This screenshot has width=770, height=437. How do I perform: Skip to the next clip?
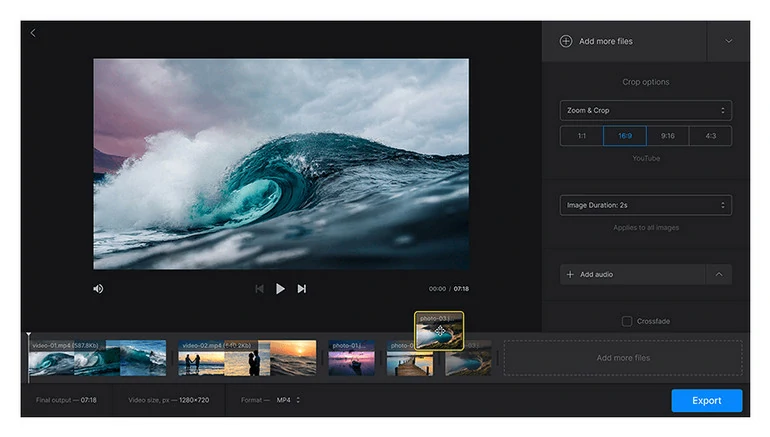coord(302,289)
